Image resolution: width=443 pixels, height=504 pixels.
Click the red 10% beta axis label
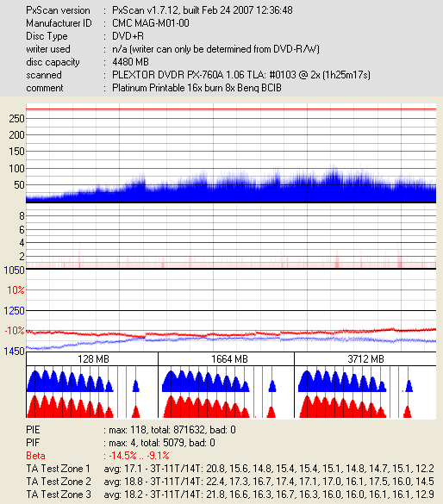pos(16,290)
